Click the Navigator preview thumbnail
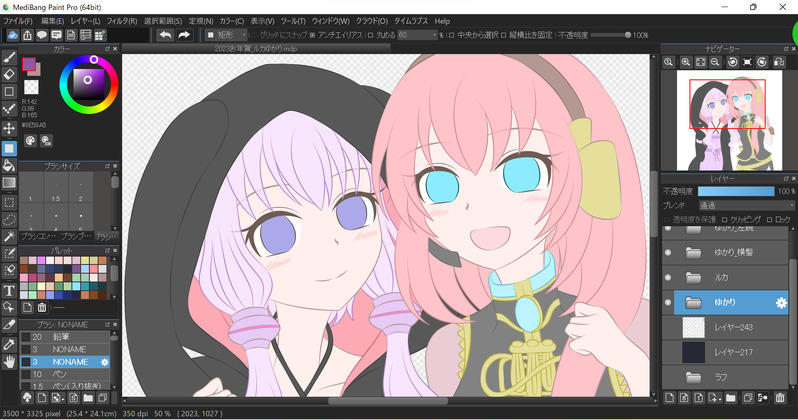Image resolution: width=798 pixels, height=420 pixels. pos(729,120)
